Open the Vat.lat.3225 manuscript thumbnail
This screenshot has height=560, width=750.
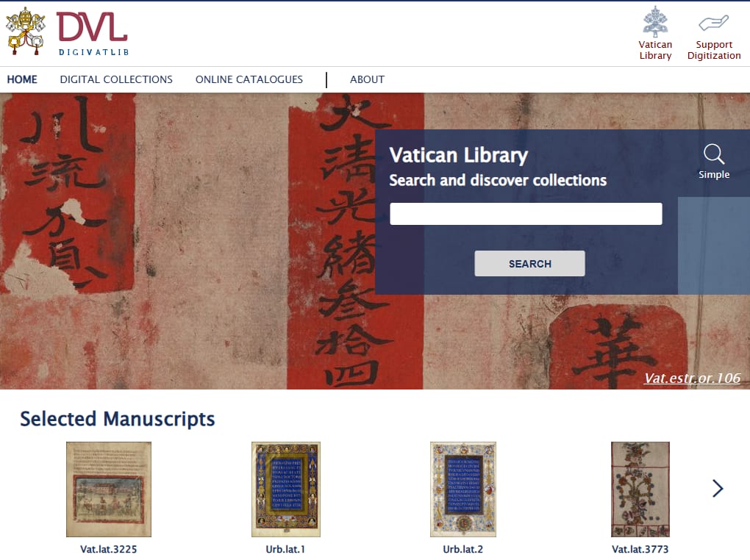coord(109,489)
